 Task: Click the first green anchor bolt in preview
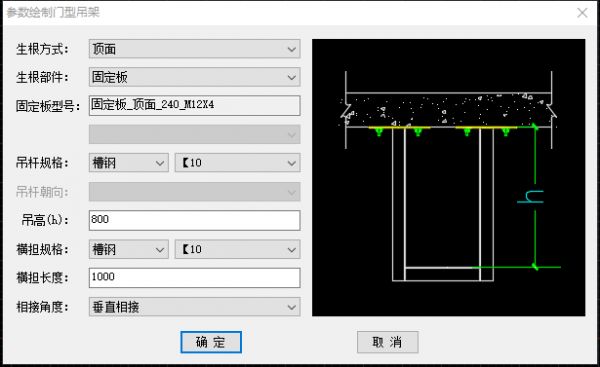379,132
